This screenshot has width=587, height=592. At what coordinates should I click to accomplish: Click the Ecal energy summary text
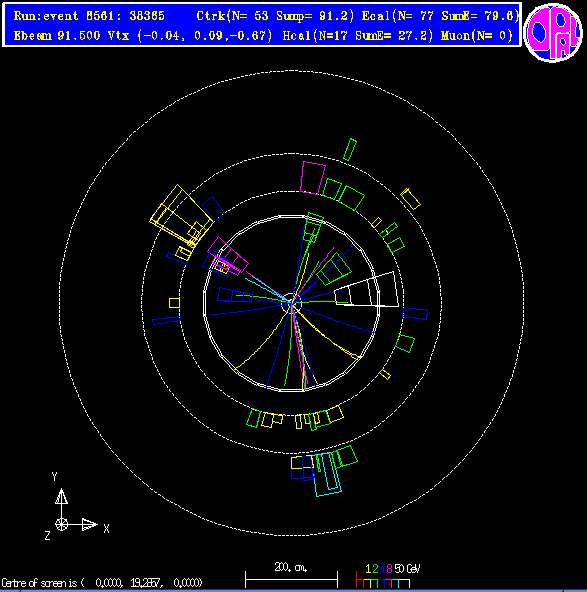(440, 16)
